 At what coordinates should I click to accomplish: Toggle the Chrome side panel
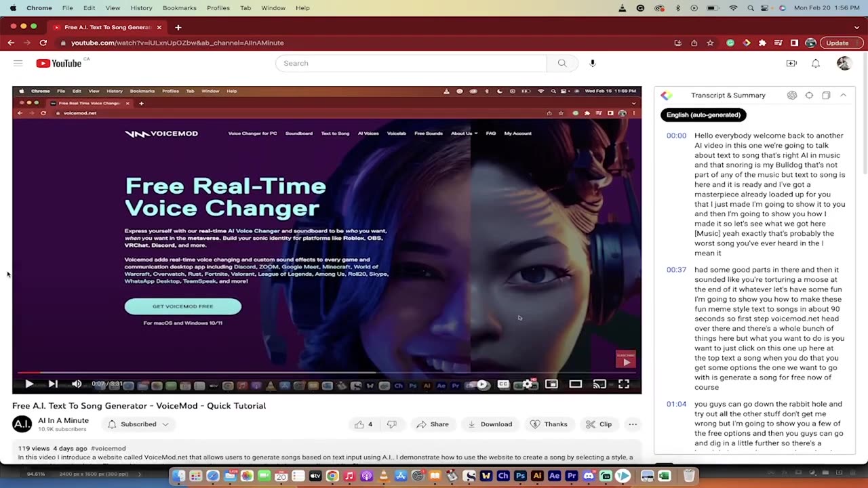click(794, 43)
